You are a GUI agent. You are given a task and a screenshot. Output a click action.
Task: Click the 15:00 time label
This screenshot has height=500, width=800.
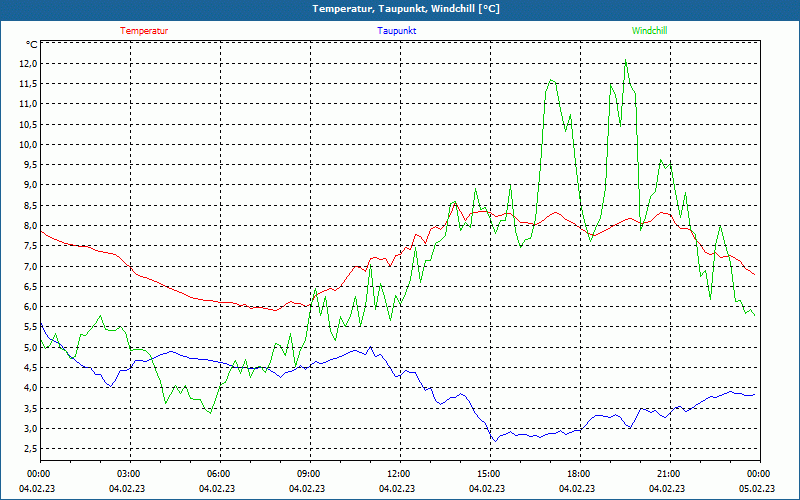click(x=488, y=474)
